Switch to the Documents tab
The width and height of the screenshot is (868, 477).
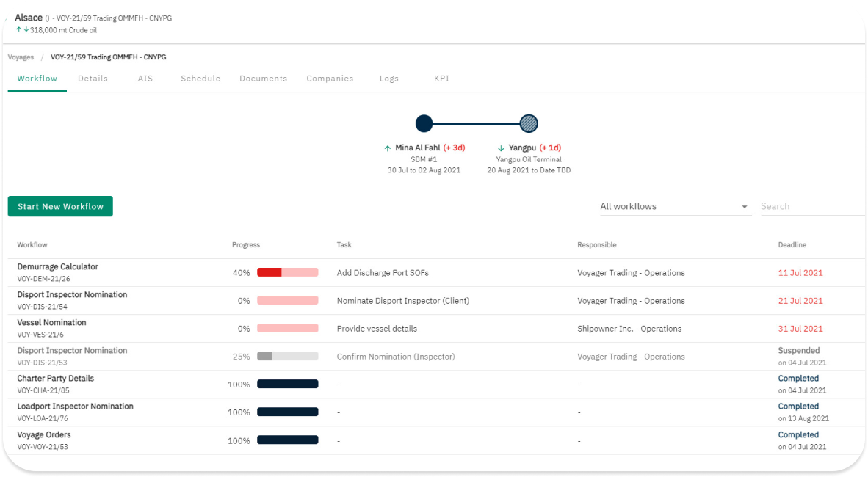(263, 78)
